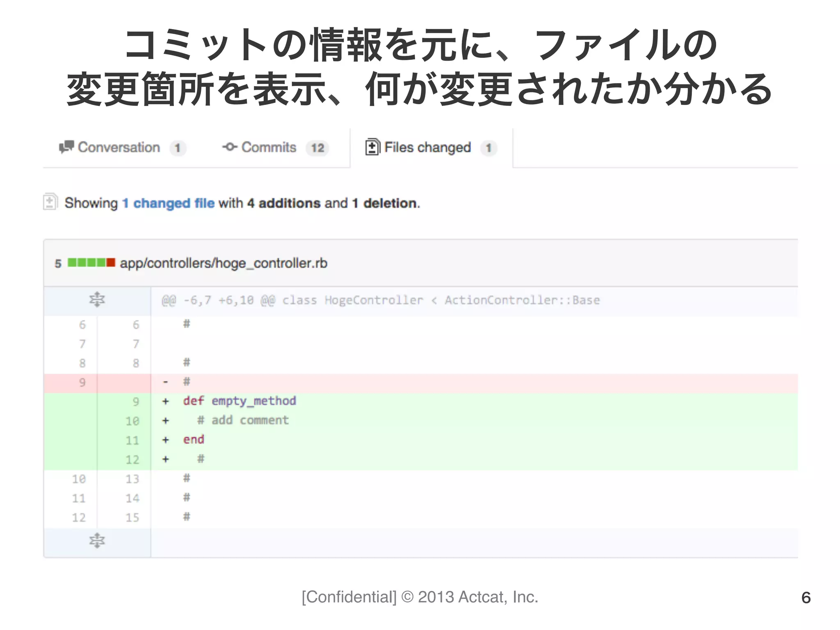Click the diffstat count 5
This screenshot has width=840, height=630.
(58, 264)
